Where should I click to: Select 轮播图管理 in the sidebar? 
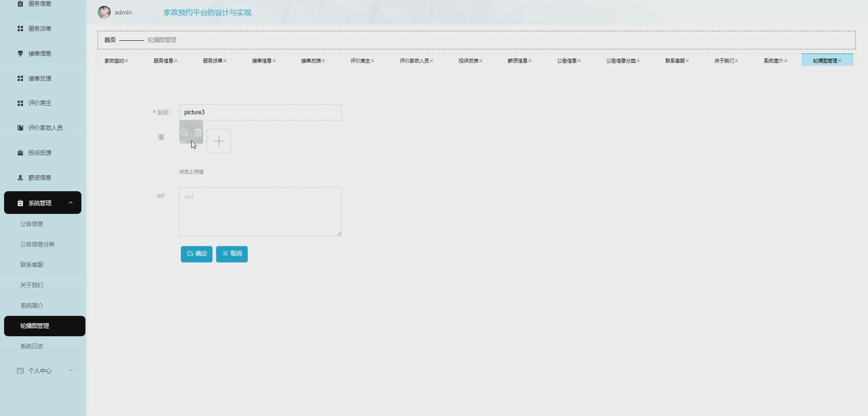(45, 326)
